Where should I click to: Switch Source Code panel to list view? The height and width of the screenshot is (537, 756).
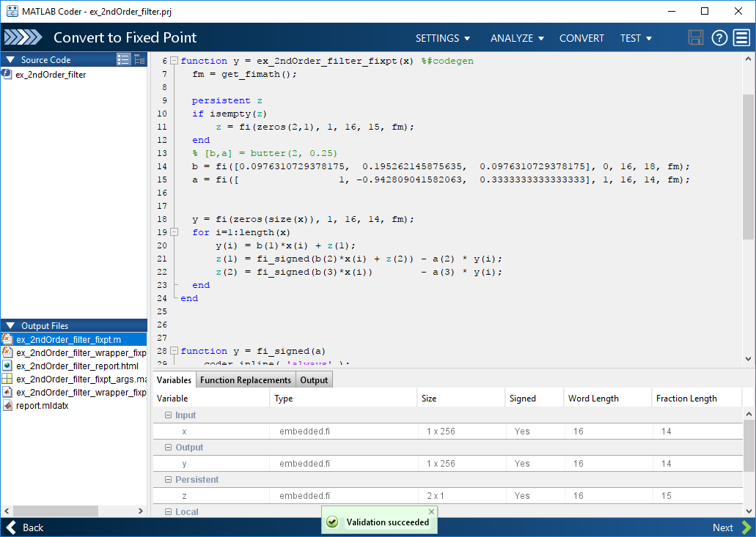tap(124, 59)
